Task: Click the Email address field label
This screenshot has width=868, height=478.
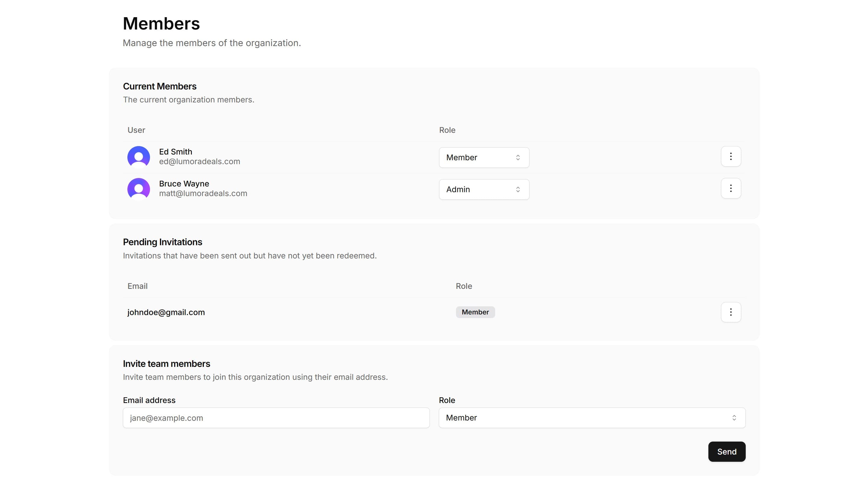Action: click(x=149, y=400)
